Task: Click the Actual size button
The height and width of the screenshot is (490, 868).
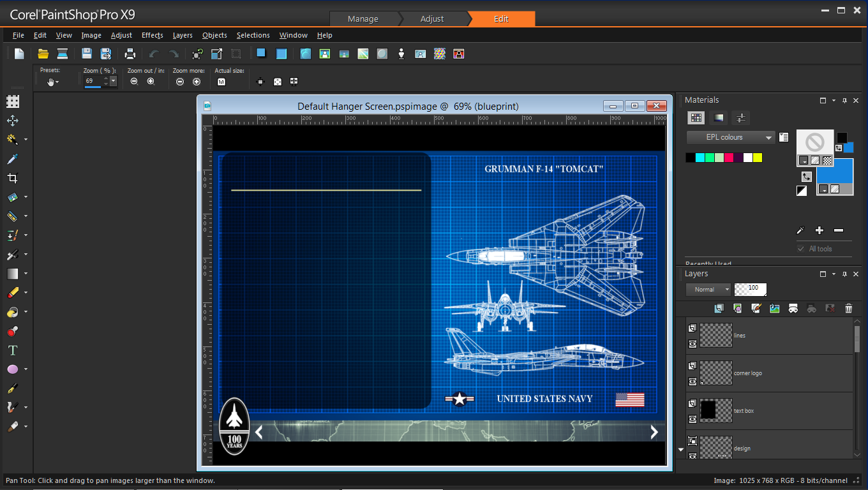Action: pos(221,82)
